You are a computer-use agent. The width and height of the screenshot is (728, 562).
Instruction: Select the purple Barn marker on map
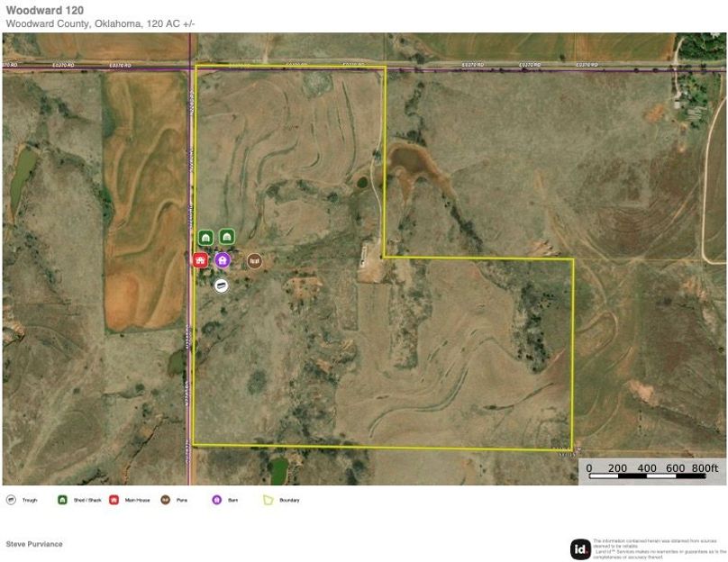(x=223, y=260)
